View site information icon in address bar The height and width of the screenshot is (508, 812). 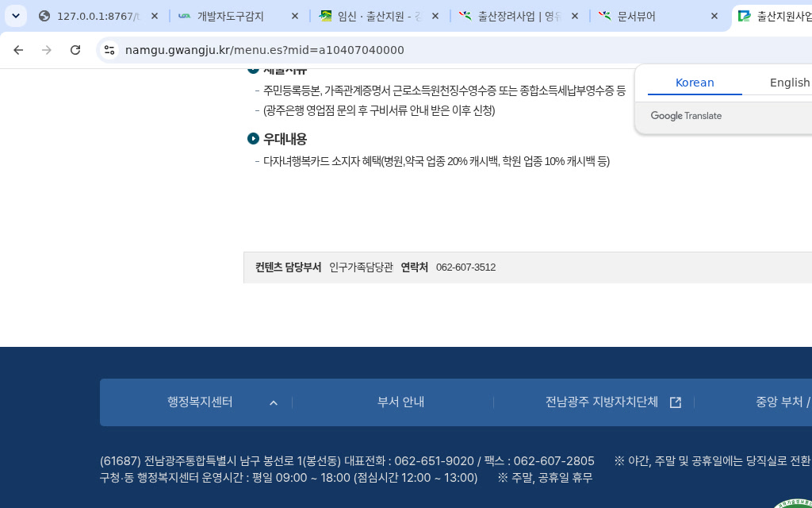(109, 50)
